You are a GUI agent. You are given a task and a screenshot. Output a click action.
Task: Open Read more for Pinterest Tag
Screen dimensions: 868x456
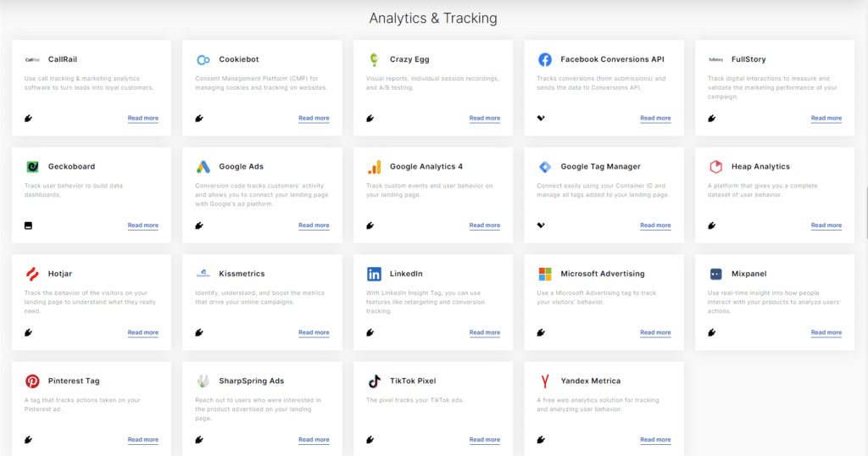142,441
